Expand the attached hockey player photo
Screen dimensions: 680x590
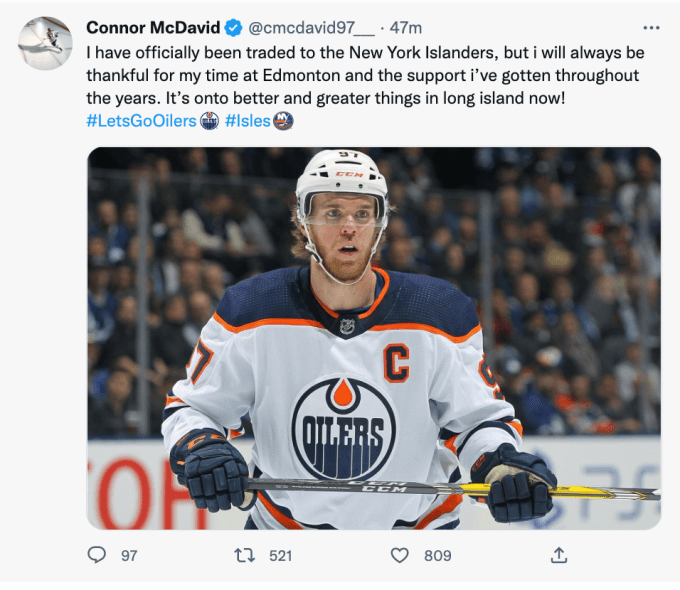tap(373, 338)
